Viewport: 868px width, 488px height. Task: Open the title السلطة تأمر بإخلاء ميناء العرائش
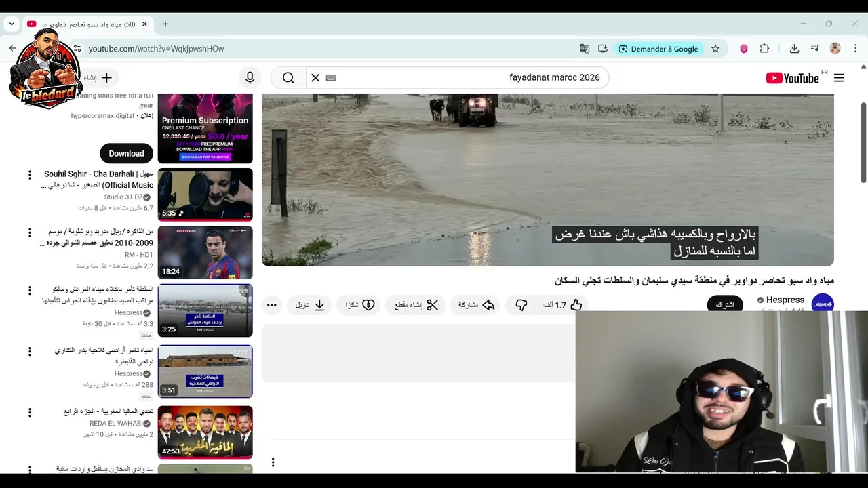[98, 295]
